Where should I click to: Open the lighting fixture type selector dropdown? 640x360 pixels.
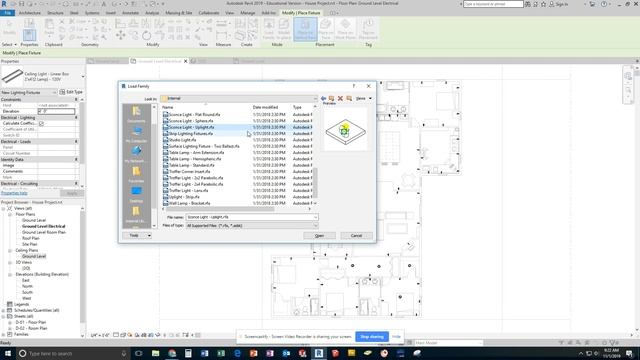coord(83,76)
